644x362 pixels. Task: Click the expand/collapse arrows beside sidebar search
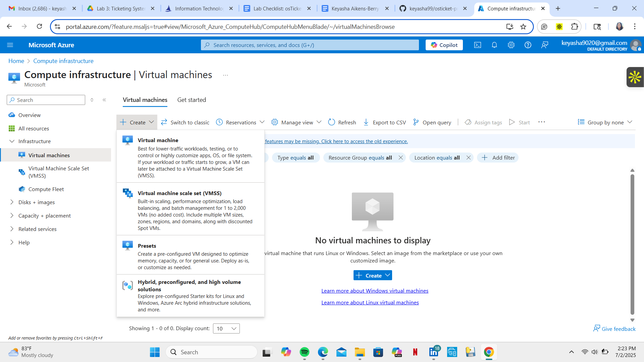92,100
